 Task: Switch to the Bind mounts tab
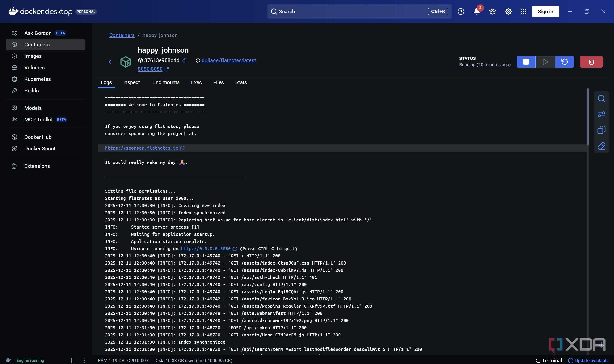[x=165, y=82]
